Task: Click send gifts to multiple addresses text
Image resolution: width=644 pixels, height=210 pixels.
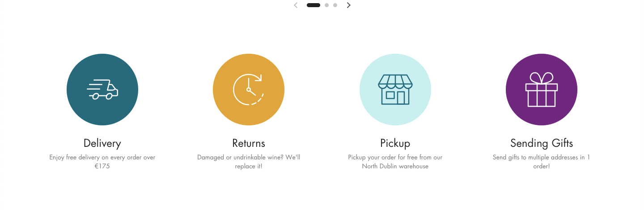Action: [x=542, y=162]
